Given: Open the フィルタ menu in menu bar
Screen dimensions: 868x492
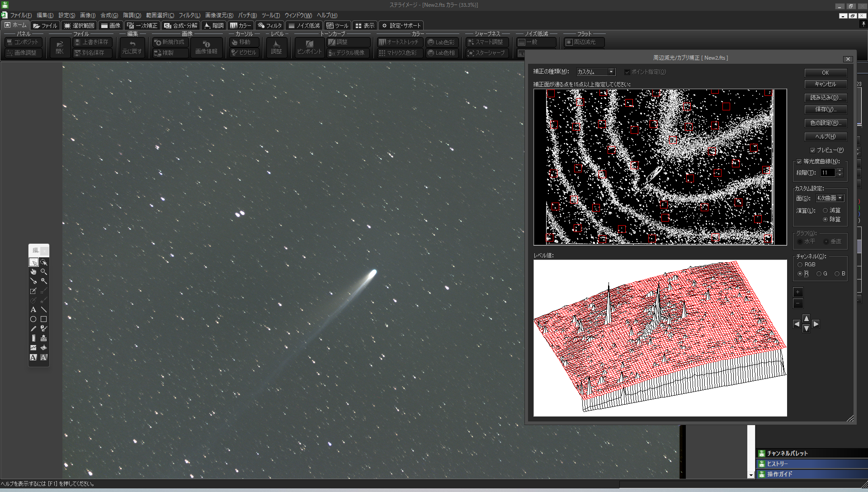Looking at the screenshot, I should coord(189,15).
